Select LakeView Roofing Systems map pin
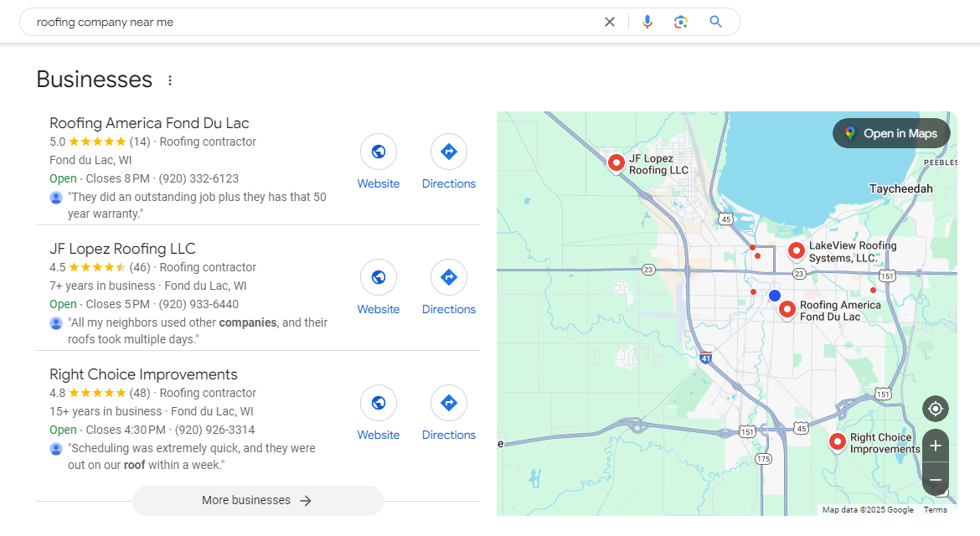Viewport: 980px width, 536px height. pyautogui.click(x=797, y=251)
